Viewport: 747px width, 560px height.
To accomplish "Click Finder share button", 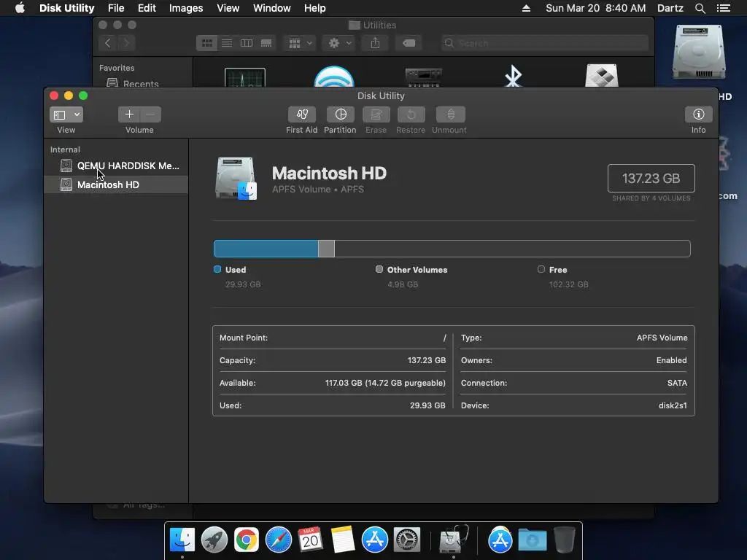I will coord(376,43).
